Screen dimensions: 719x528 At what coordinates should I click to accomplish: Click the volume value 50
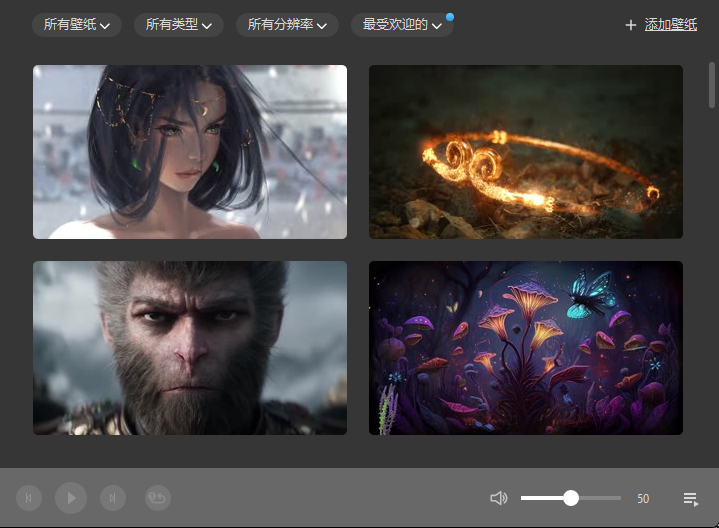[643, 499]
